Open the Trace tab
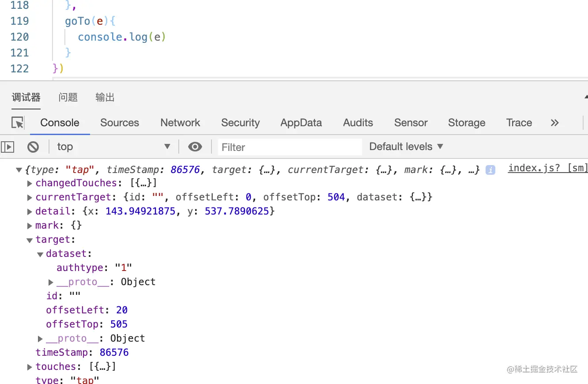The width and height of the screenshot is (588, 384). (519, 123)
